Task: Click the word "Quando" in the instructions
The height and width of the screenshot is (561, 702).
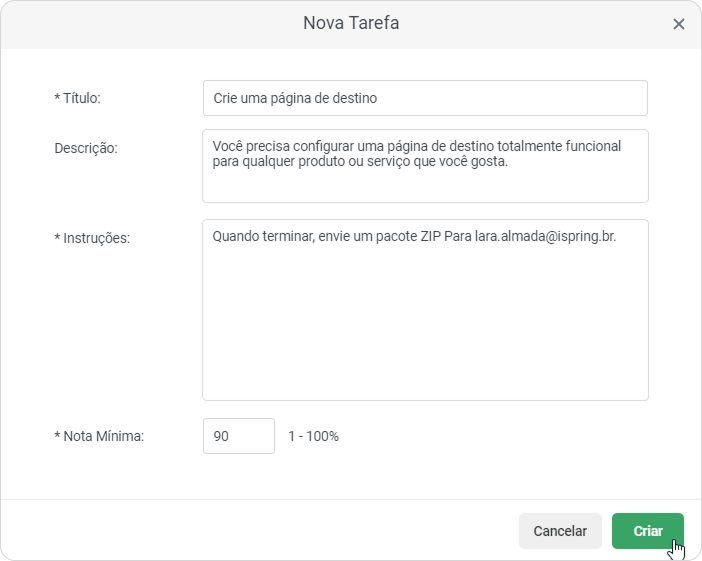Action: [236, 238]
